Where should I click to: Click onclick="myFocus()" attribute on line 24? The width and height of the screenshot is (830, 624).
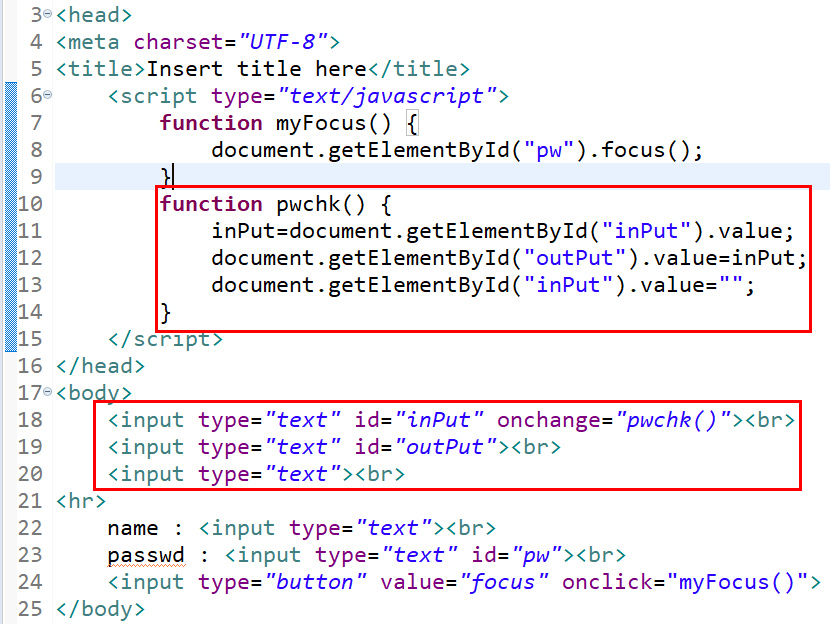tap(684, 582)
